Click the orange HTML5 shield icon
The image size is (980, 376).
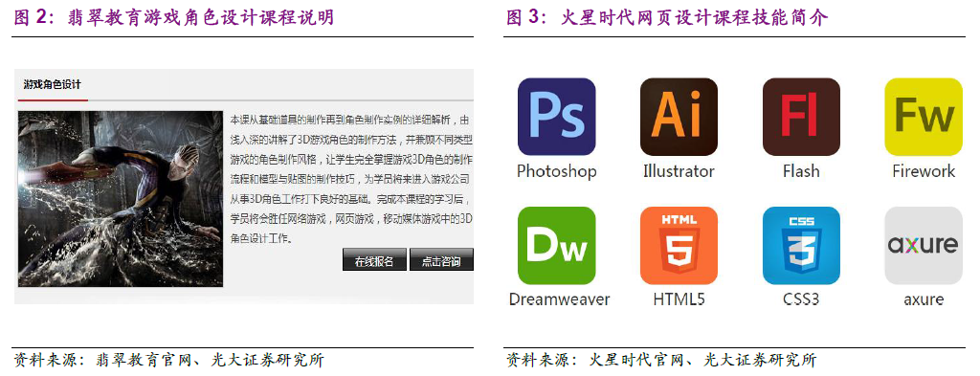pyautogui.click(x=679, y=246)
